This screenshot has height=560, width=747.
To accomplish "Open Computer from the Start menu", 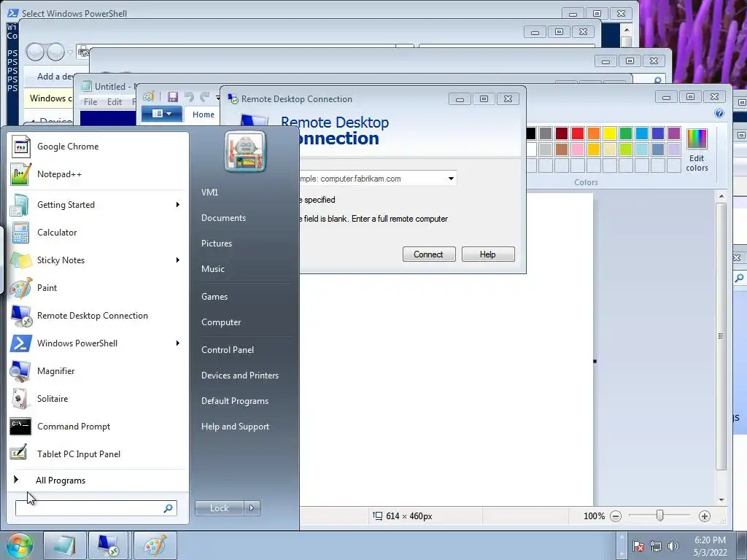I will coord(220,322).
